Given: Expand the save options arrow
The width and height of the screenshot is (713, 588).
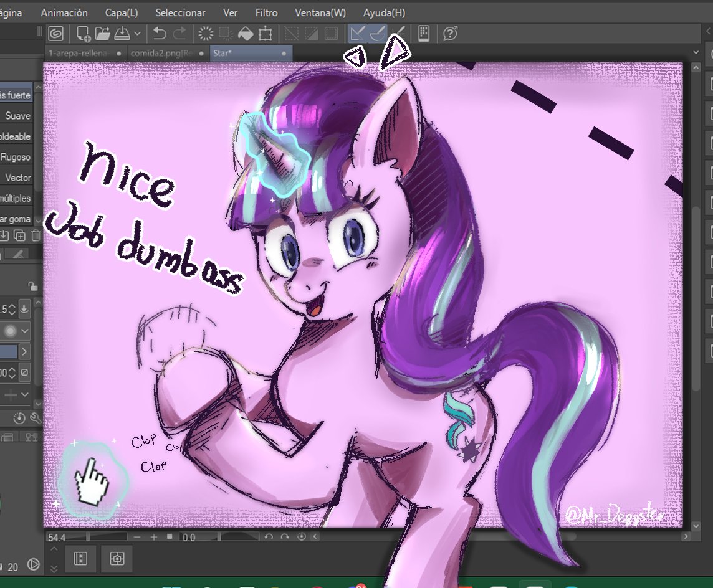Looking at the screenshot, I should click(x=137, y=34).
